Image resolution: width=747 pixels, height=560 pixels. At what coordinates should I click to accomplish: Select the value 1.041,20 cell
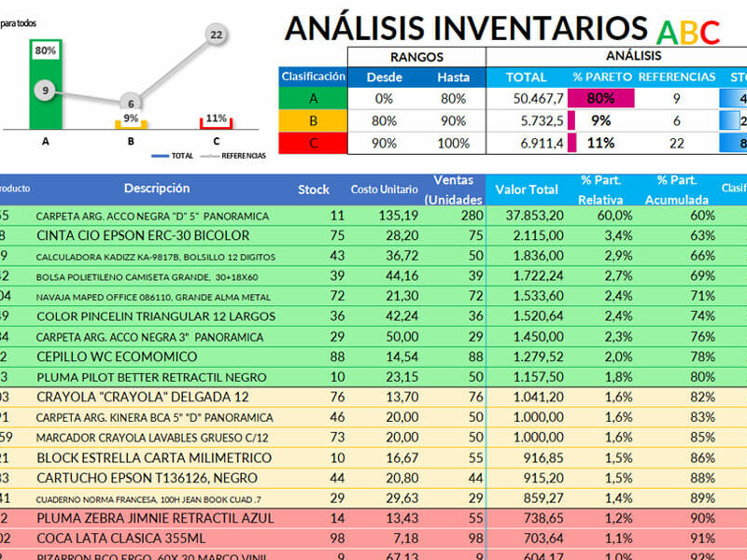click(527, 398)
